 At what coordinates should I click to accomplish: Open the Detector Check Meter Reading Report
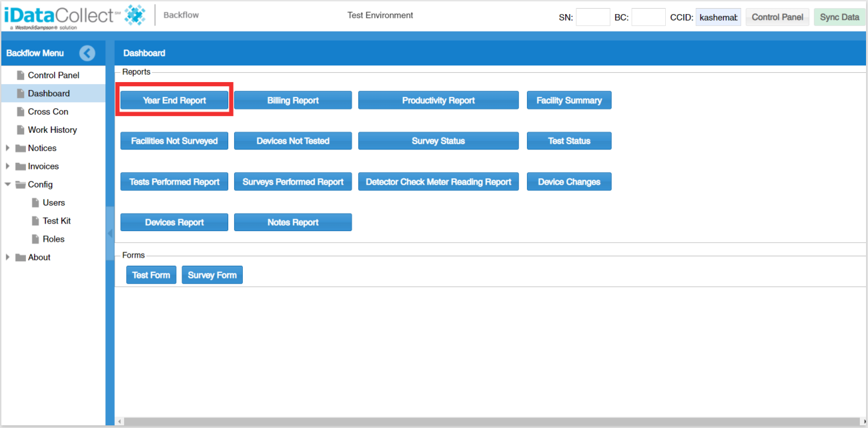[438, 182]
